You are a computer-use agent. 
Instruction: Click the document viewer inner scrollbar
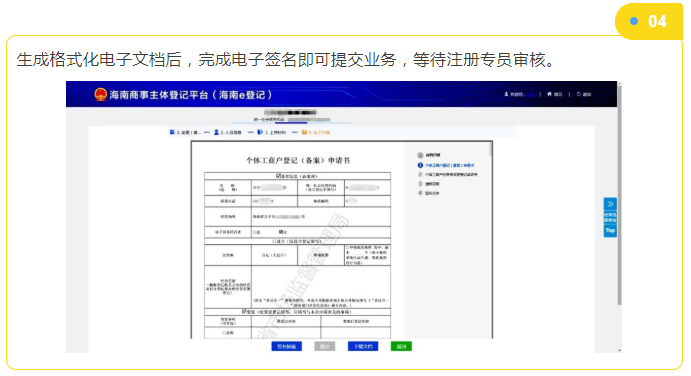490,150
